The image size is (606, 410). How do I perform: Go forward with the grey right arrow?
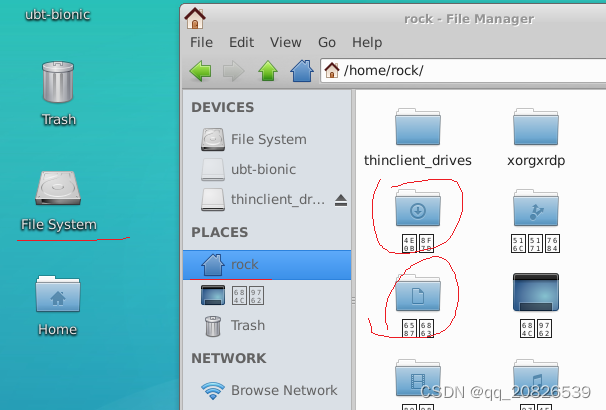tap(233, 71)
